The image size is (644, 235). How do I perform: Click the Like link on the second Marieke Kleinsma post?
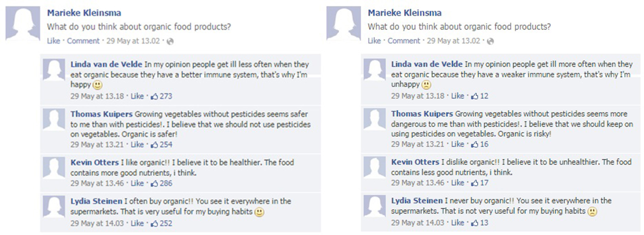374,41
